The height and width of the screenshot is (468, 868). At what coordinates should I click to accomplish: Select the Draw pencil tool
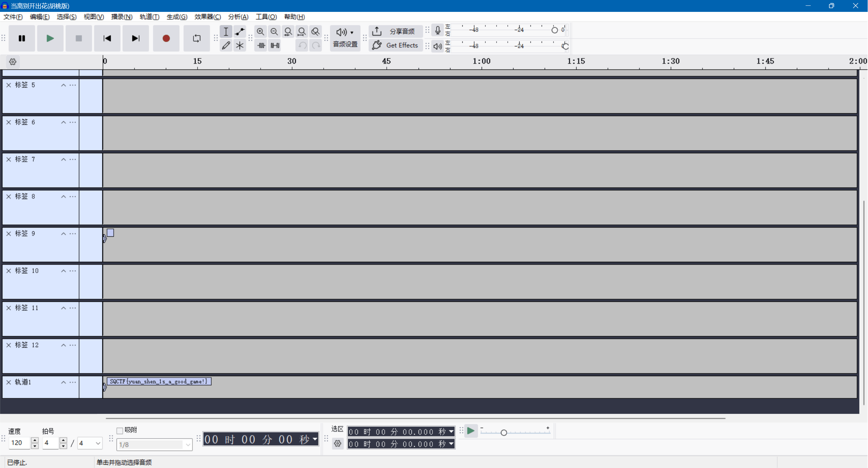(226, 45)
